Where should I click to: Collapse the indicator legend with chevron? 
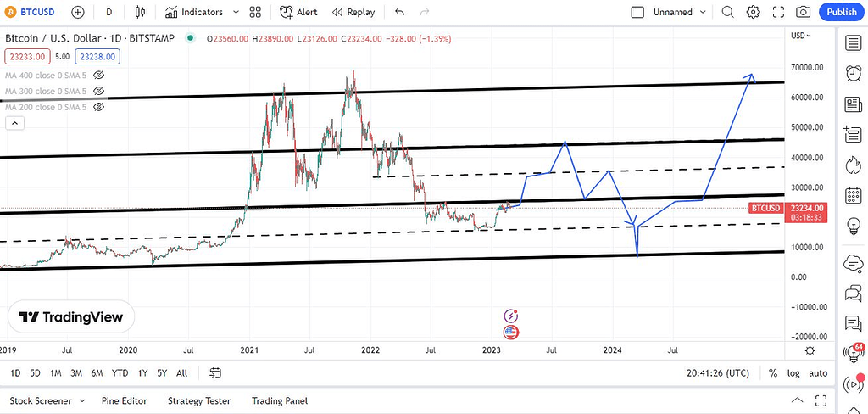[14, 123]
